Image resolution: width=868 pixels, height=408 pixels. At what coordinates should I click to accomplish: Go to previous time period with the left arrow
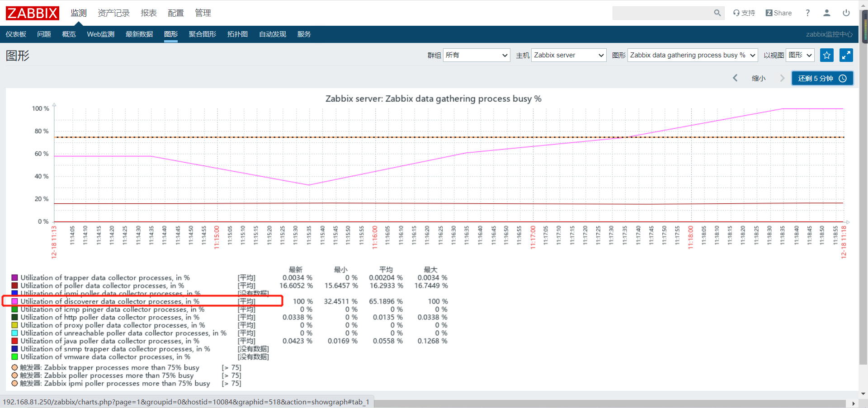(736, 78)
